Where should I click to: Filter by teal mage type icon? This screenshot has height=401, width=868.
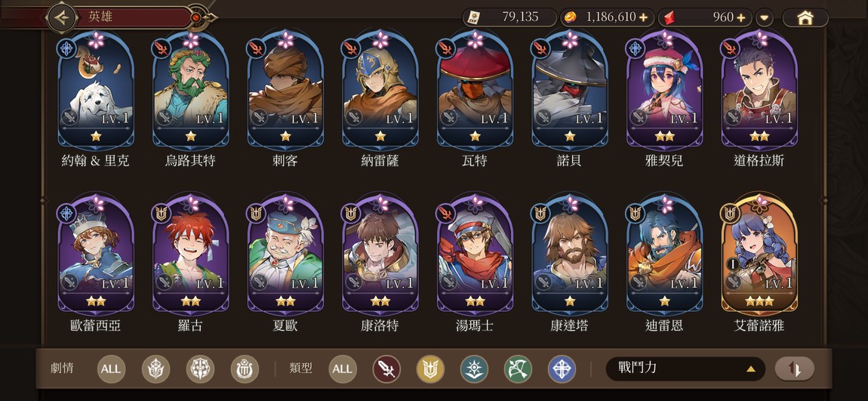click(474, 369)
